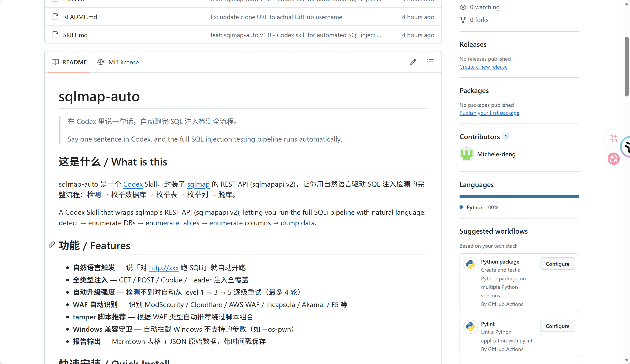
Task: Click the pink translate floating icon
Action: pyautogui.click(x=614, y=159)
